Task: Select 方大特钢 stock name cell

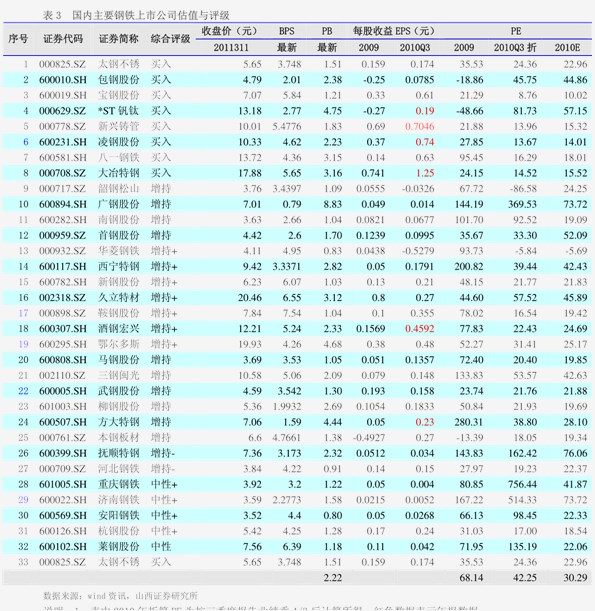Action: [118, 422]
